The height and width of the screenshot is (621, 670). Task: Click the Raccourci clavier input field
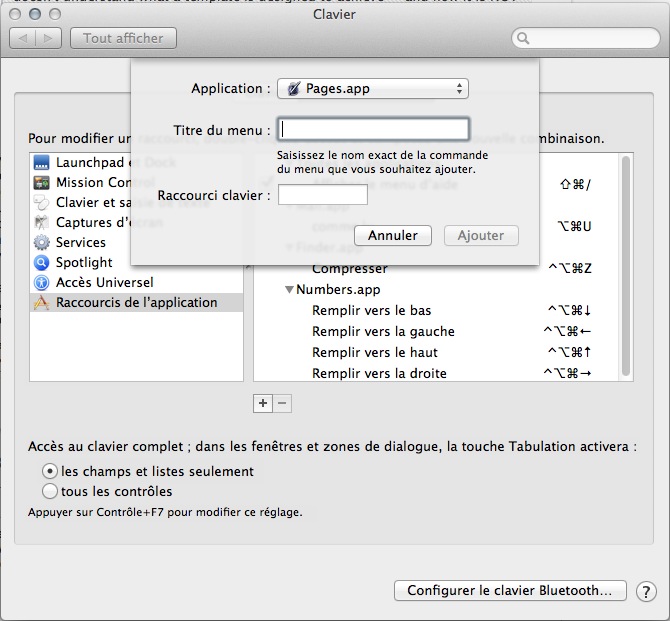coord(323,195)
